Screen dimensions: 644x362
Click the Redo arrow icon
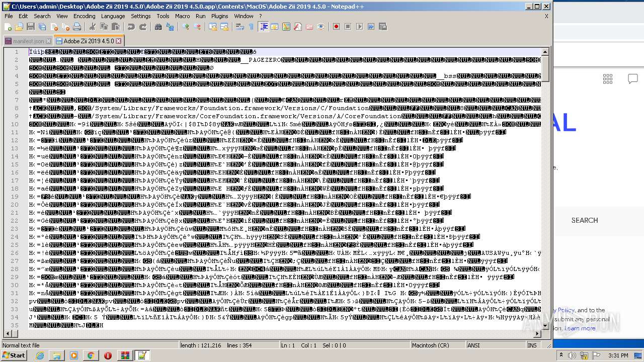pos(142,27)
